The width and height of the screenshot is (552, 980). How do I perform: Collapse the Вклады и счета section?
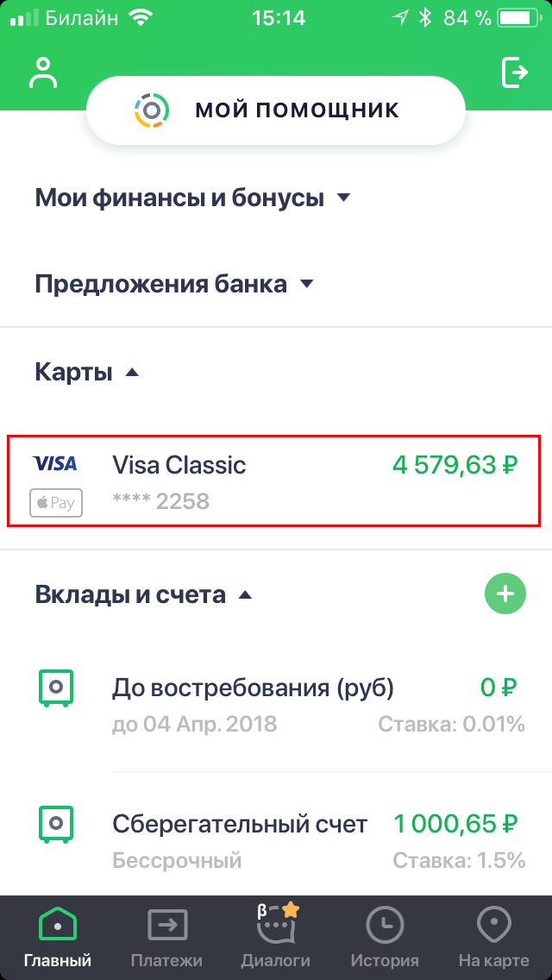pos(143,594)
